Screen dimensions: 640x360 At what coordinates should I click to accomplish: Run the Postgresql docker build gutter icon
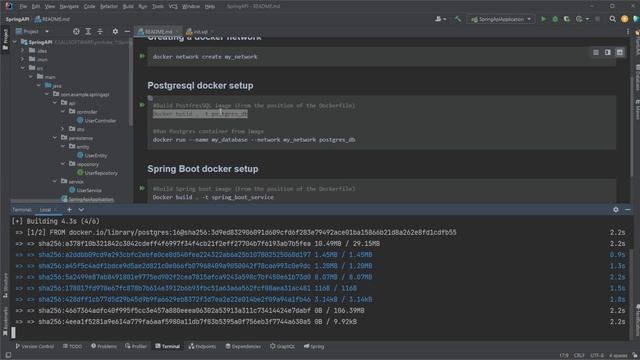142,105
